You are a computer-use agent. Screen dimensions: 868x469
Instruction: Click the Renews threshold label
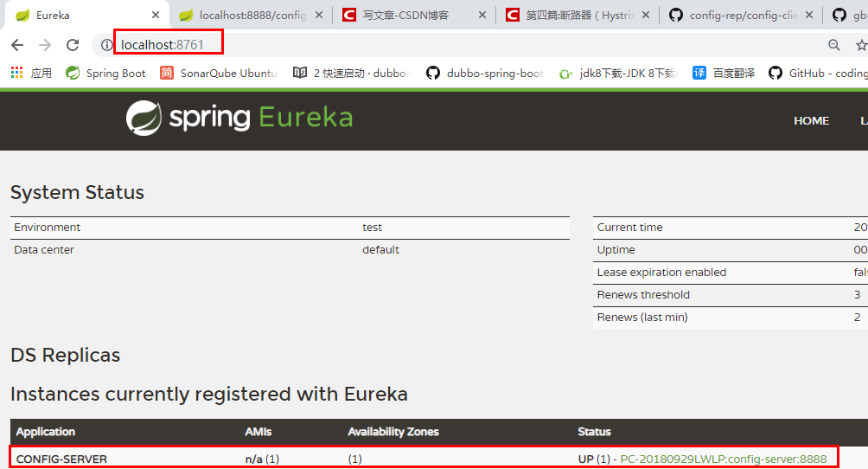[643, 295]
